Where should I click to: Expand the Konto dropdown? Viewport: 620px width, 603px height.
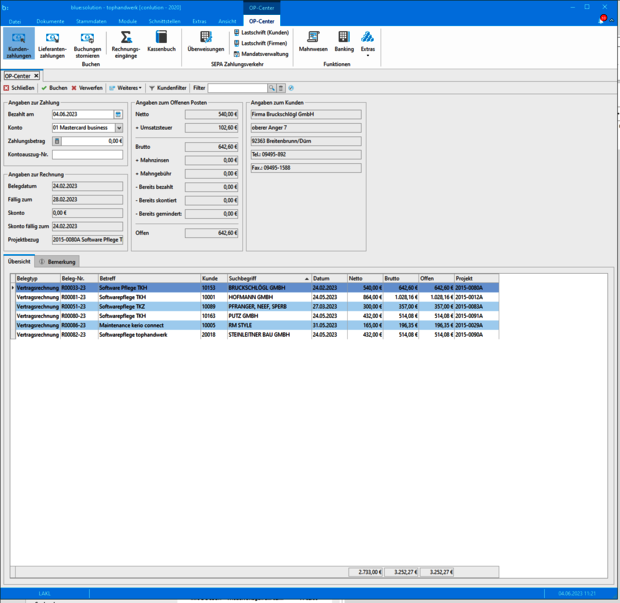pos(118,128)
